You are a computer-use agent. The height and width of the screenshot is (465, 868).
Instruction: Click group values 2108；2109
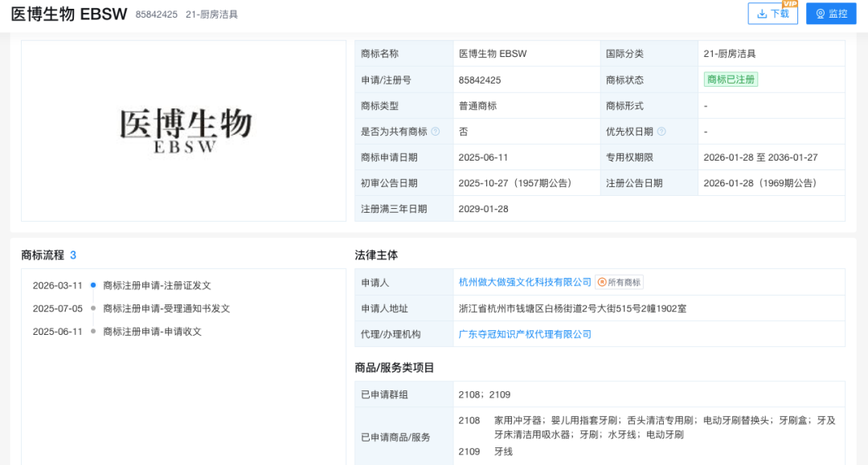point(485,395)
